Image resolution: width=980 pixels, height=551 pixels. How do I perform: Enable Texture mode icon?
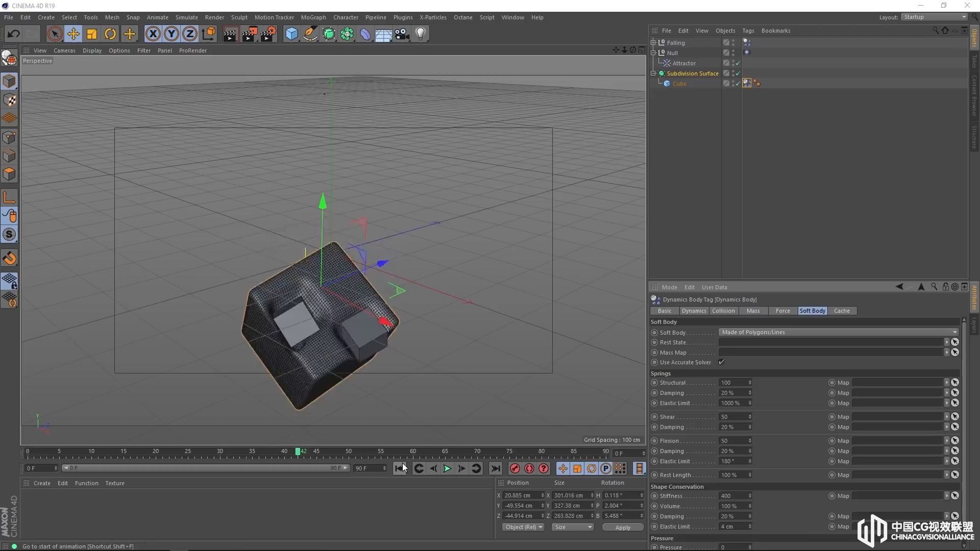tap(9, 100)
